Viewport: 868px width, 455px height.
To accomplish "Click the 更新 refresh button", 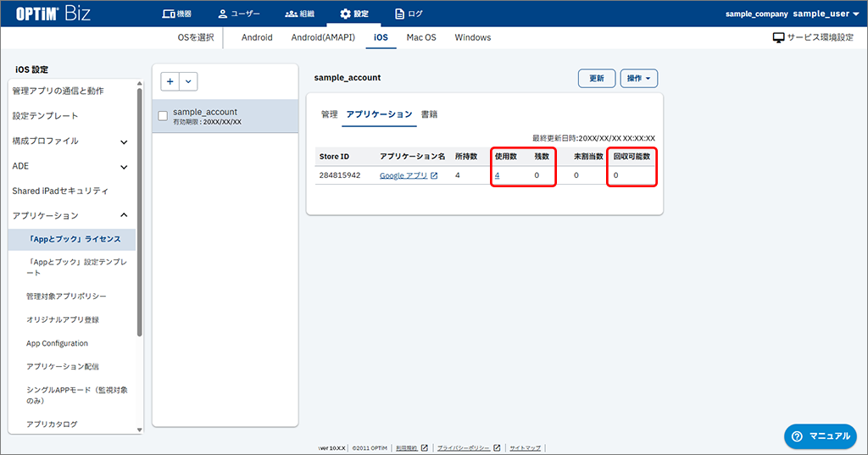I will click(597, 78).
